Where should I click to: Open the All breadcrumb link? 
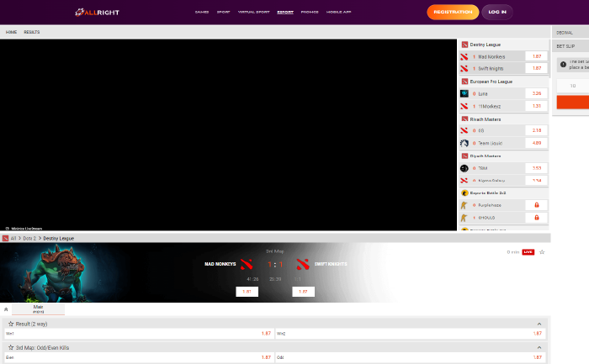13,238
